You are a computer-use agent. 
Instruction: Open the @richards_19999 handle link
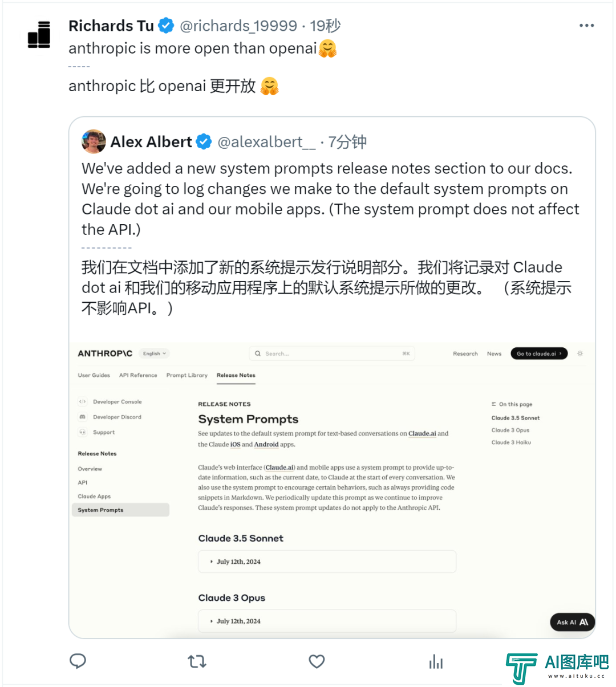click(x=238, y=26)
